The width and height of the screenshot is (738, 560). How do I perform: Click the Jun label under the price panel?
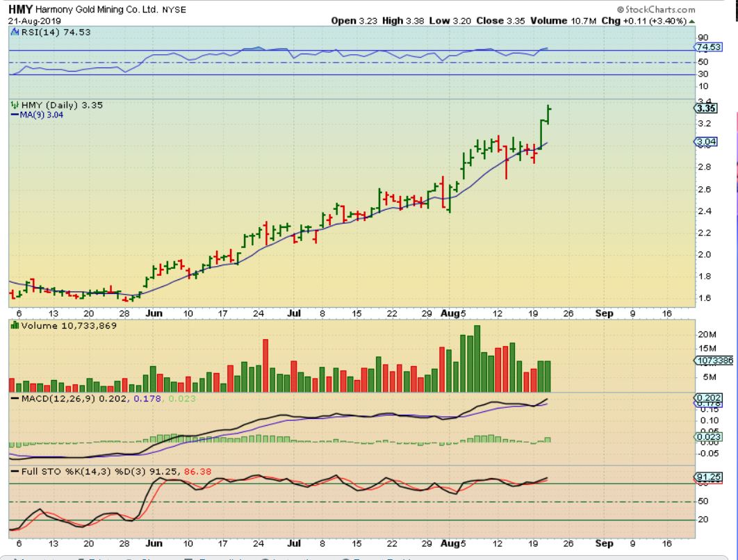coord(154,313)
